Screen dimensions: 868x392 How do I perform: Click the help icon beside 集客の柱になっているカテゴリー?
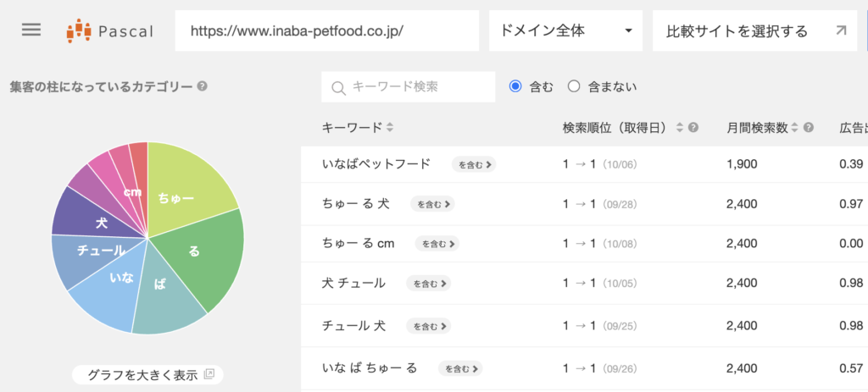pyautogui.click(x=202, y=86)
